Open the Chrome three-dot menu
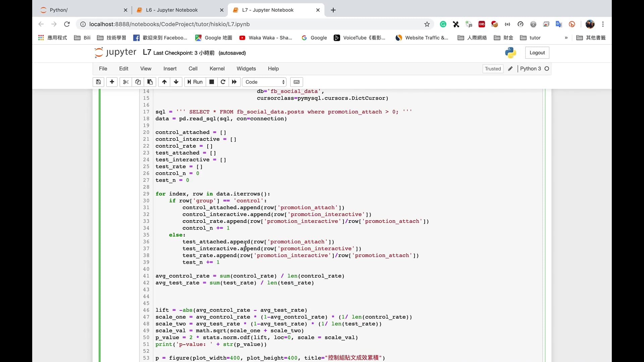 coord(603,24)
